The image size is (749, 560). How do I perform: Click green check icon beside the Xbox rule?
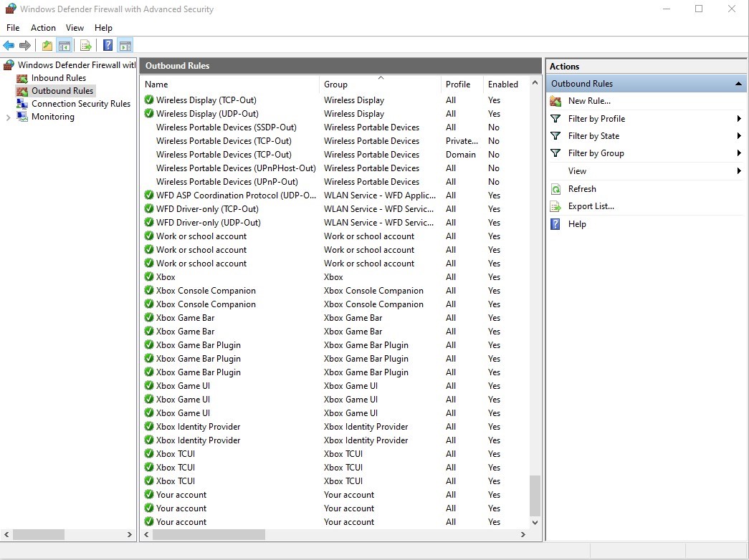(x=149, y=277)
